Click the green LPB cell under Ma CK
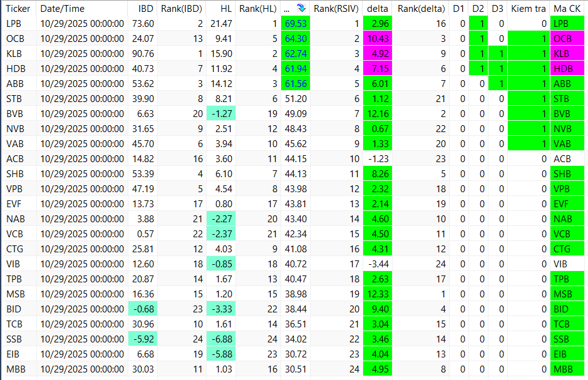588x380 pixels. click(567, 24)
